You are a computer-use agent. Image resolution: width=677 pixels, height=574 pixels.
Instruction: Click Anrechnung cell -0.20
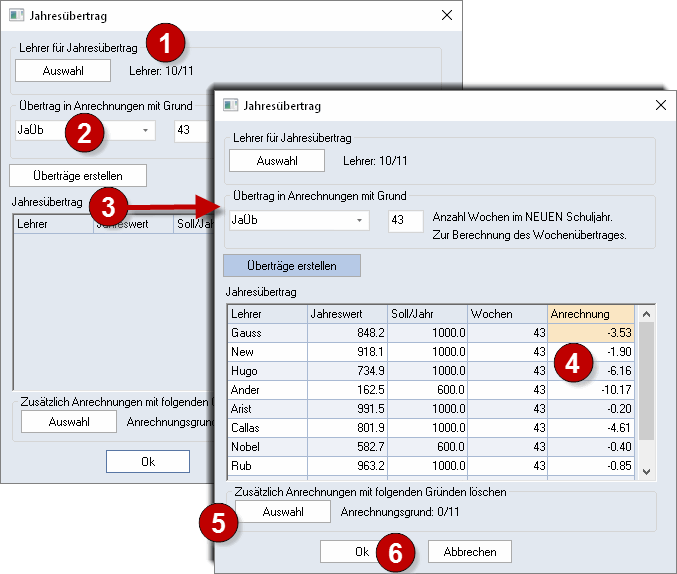click(591, 409)
